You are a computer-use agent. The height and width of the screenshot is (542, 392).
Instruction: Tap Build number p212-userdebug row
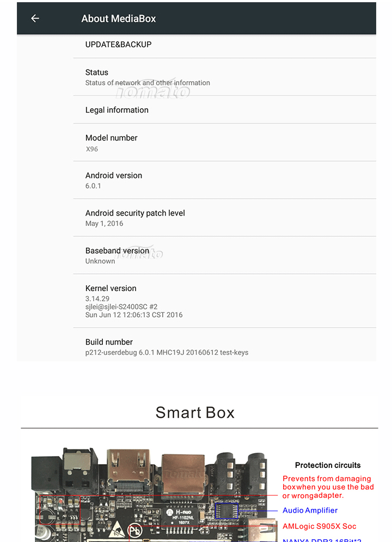pos(224,346)
